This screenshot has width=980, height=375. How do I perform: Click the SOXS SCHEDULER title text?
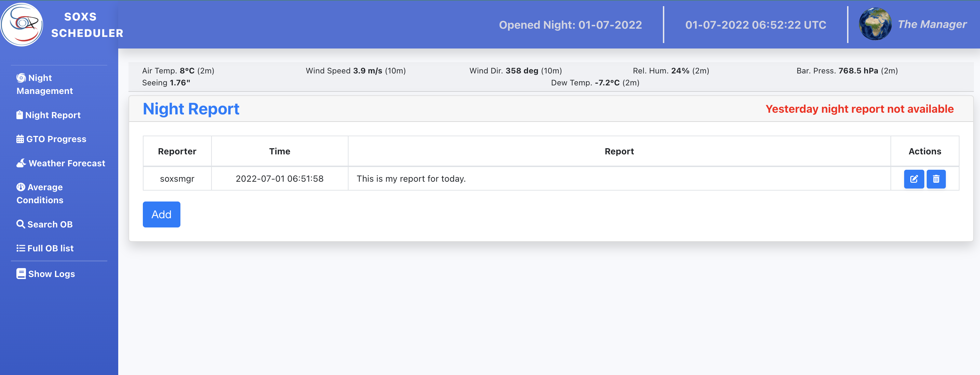coord(87,25)
